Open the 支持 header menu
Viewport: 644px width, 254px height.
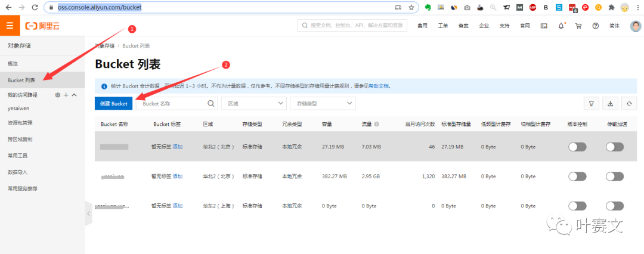click(x=504, y=26)
